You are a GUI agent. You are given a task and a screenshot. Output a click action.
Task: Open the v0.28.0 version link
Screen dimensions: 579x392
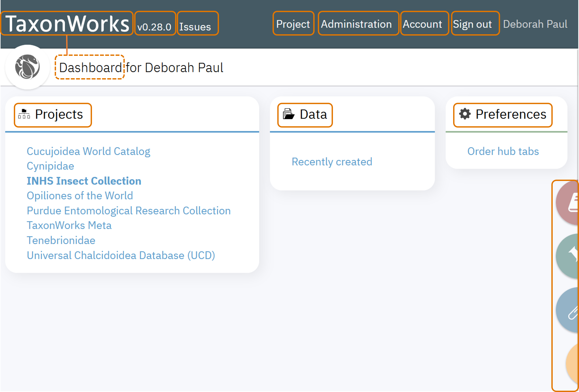click(x=154, y=27)
